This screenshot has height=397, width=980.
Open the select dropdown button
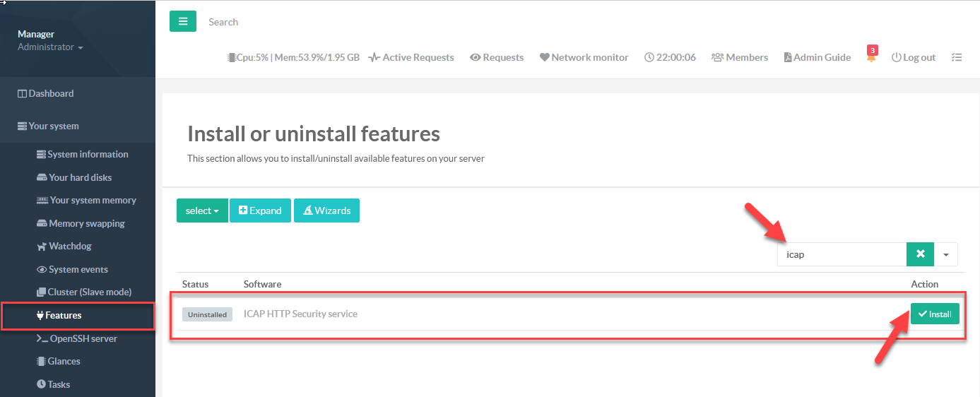202,211
